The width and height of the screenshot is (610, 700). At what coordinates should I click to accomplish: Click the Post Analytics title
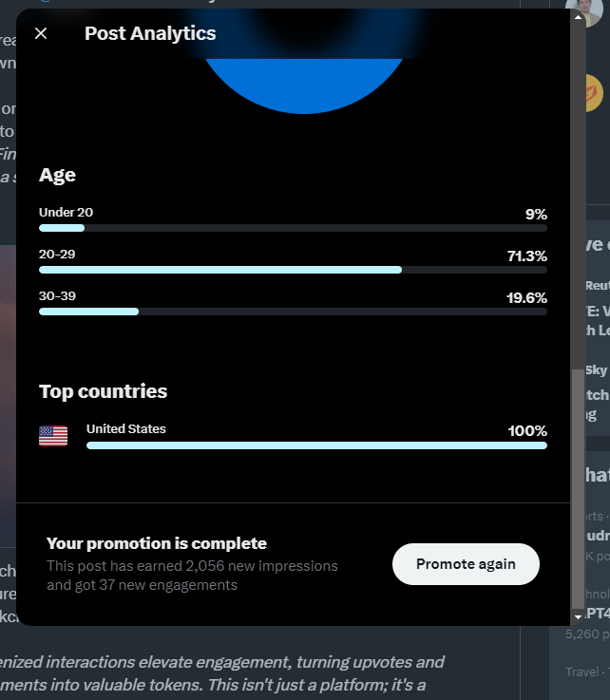[x=150, y=33]
